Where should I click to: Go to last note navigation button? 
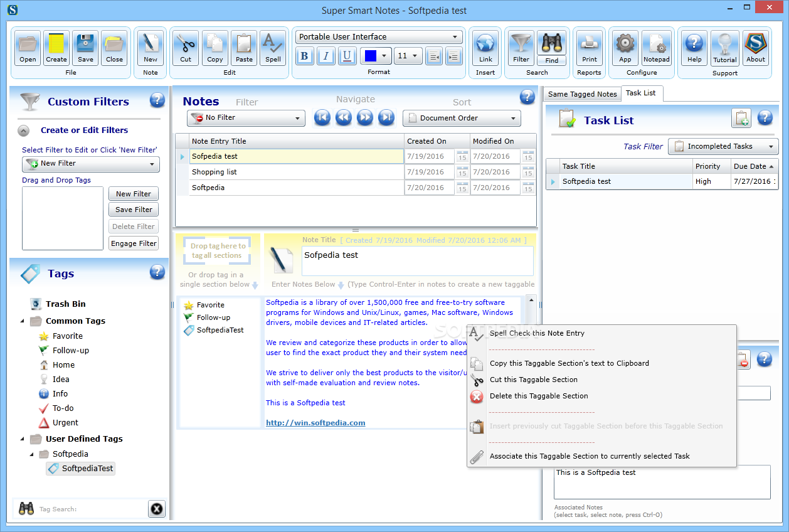(386, 117)
